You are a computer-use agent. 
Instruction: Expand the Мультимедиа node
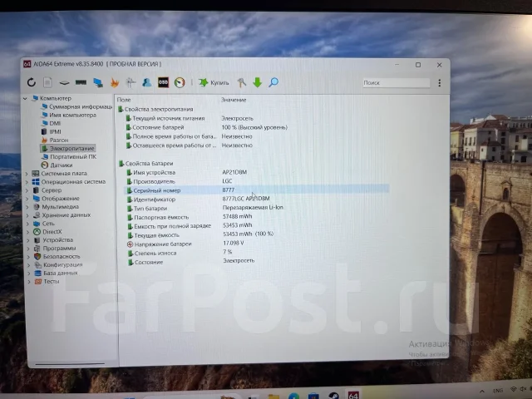point(27,207)
